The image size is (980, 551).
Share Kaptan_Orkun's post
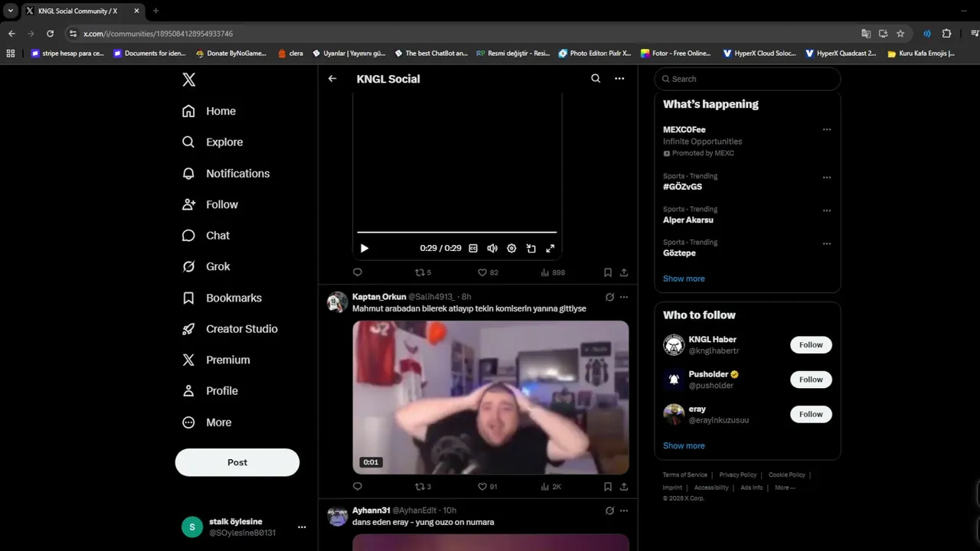(x=624, y=487)
